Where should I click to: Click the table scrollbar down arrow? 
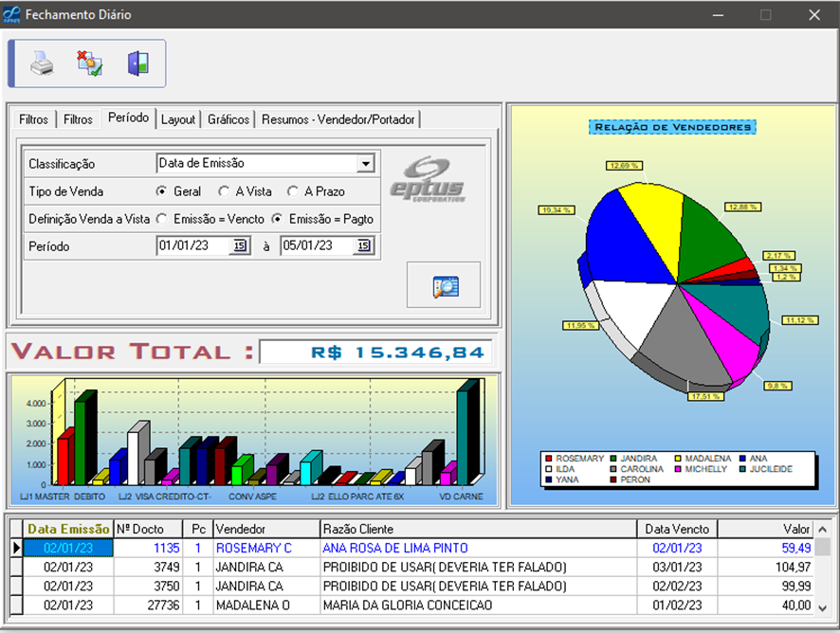[x=823, y=607]
